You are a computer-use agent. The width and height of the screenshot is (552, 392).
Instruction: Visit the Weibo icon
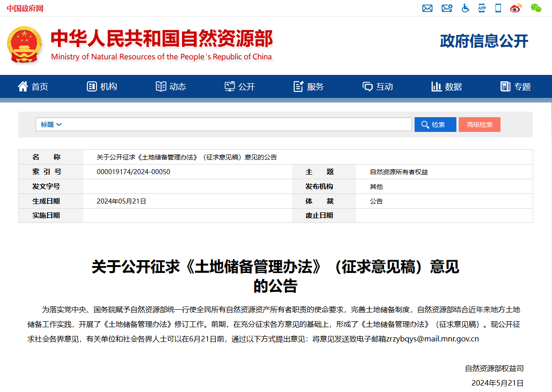(x=516, y=8)
